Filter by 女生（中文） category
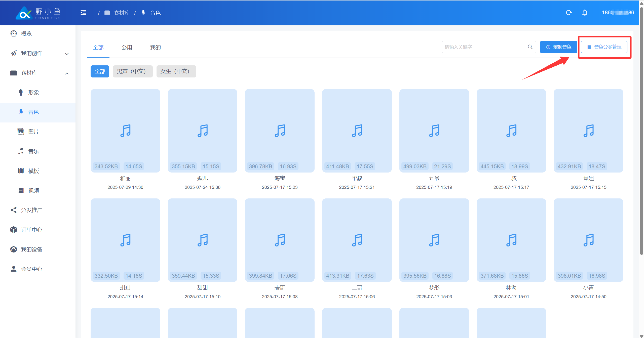The image size is (644, 338). (x=176, y=71)
